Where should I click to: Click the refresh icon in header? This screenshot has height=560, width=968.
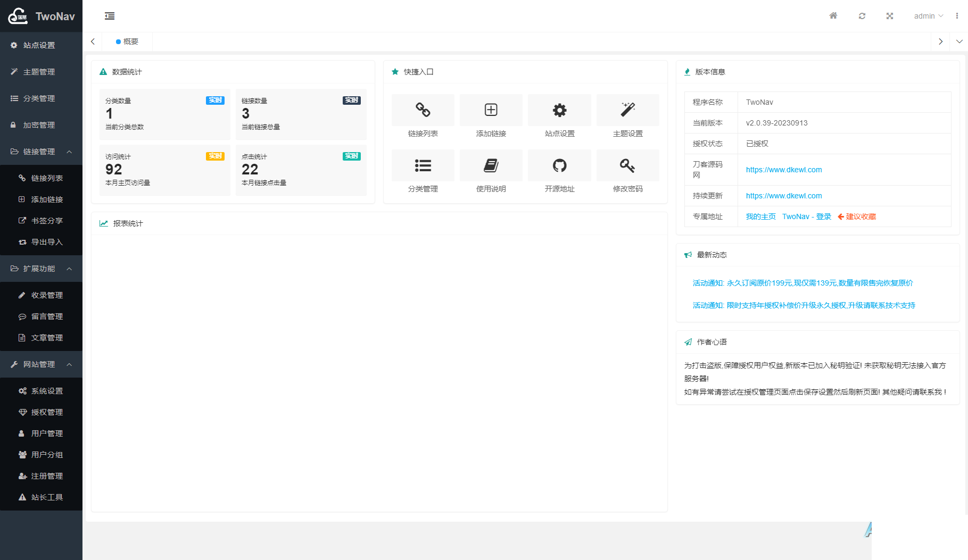coord(862,16)
